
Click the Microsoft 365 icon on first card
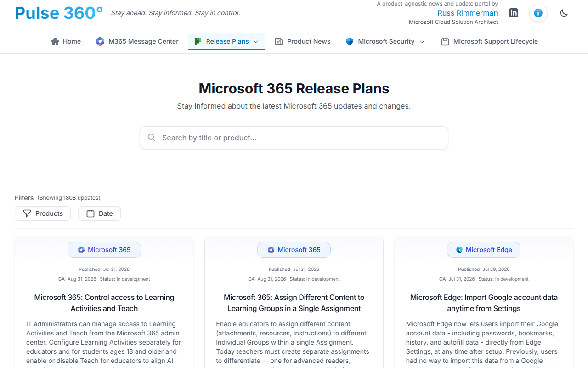(81, 250)
